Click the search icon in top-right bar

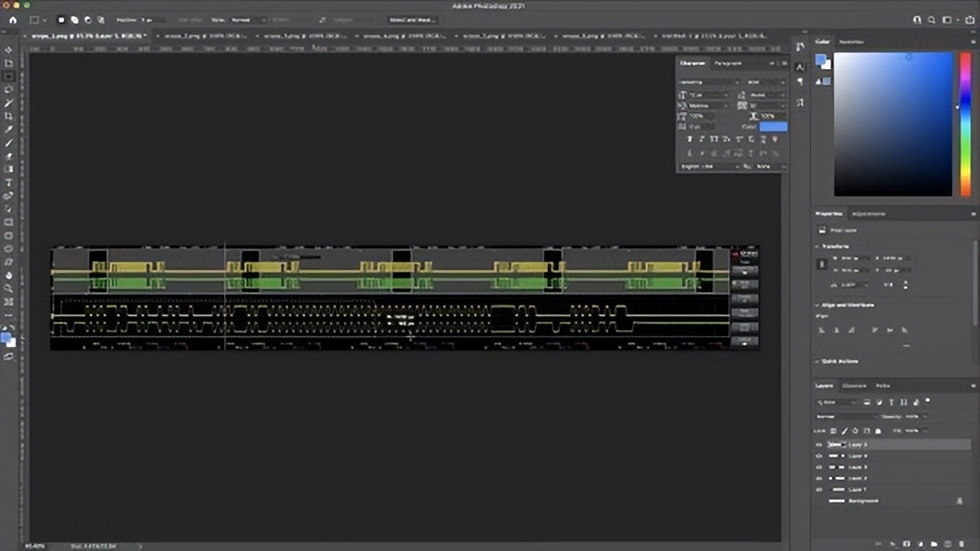[x=931, y=20]
